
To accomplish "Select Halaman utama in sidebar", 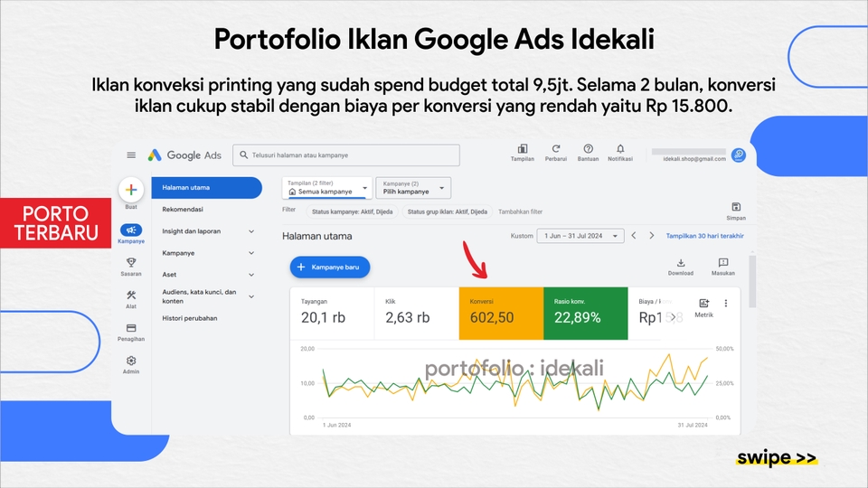I will pyautogui.click(x=206, y=188).
